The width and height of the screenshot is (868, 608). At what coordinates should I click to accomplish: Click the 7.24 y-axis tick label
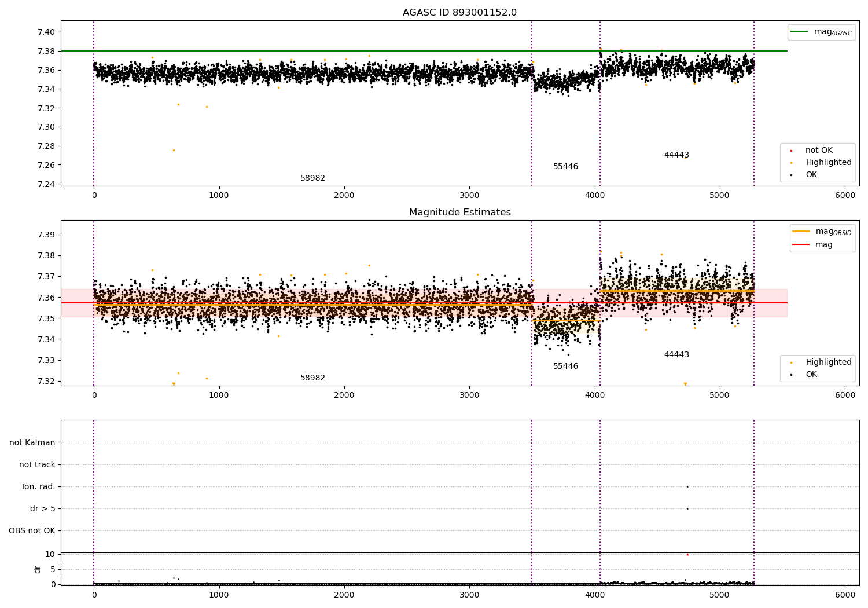pyautogui.click(x=47, y=184)
